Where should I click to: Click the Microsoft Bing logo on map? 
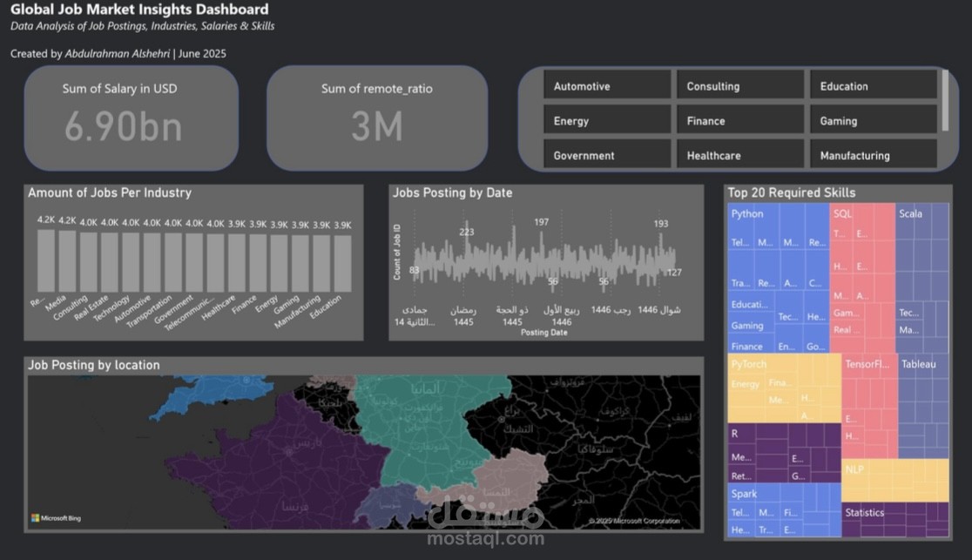point(57,518)
